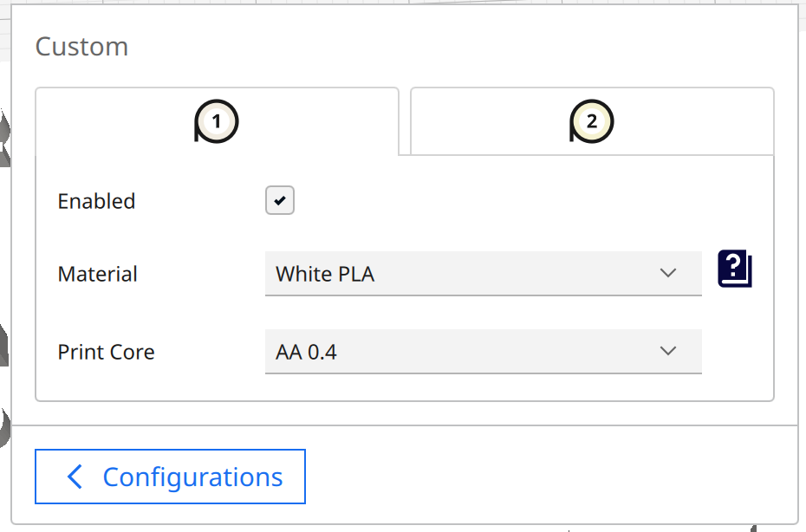This screenshot has width=806, height=532.
Task: Open the material help book icon
Action: [735, 269]
